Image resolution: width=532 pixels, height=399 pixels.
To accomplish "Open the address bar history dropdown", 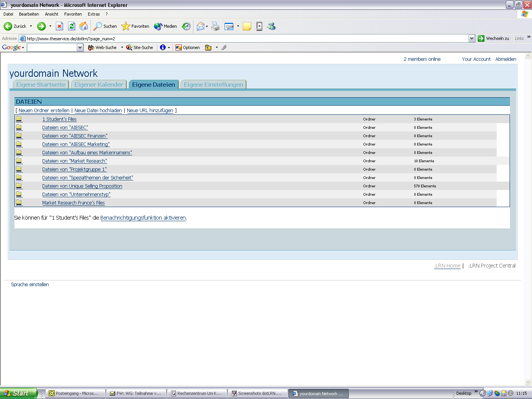I will click(x=472, y=38).
